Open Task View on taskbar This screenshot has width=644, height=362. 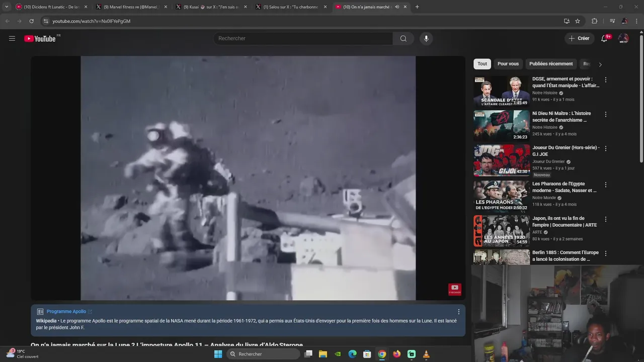pyautogui.click(x=308, y=354)
